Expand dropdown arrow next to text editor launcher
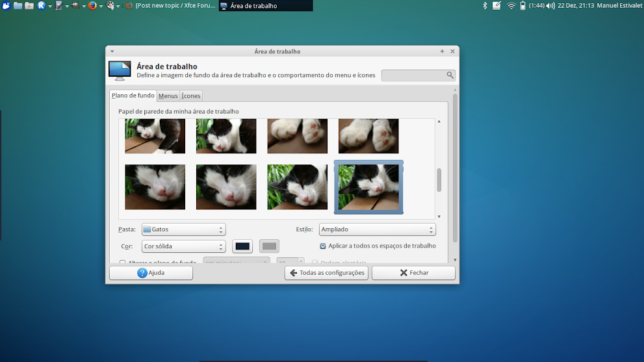This screenshot has height=362, width=644. pyautogui.click(x=67, y=6)
